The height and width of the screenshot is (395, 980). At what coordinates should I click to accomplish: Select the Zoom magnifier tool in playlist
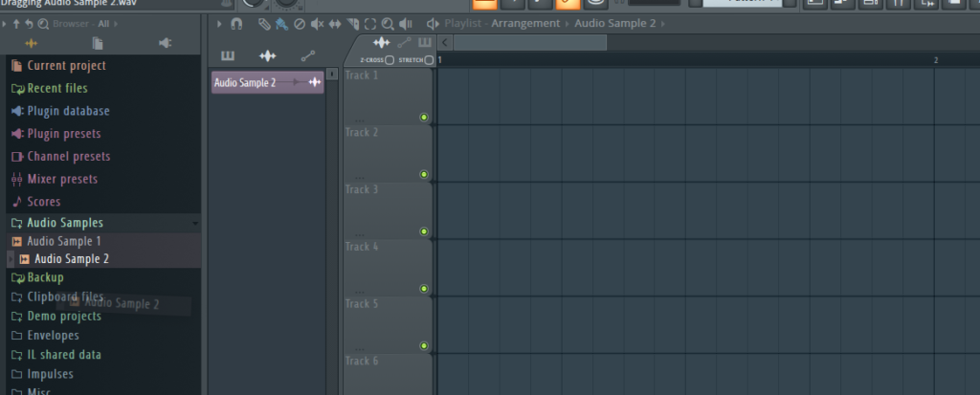(x=387, y=23)
